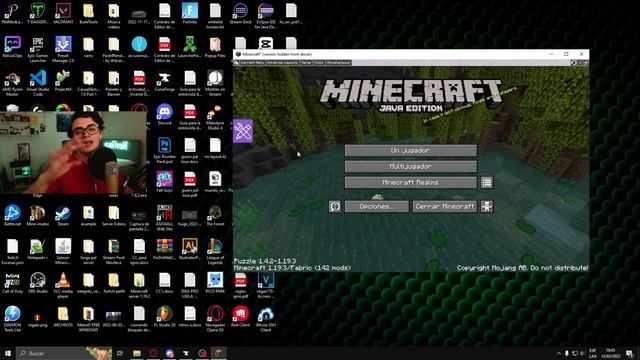Click accessibility figure icon beside Cerrar Minecraft
Screen dimensions: 640x360
[x=487, y=207]
